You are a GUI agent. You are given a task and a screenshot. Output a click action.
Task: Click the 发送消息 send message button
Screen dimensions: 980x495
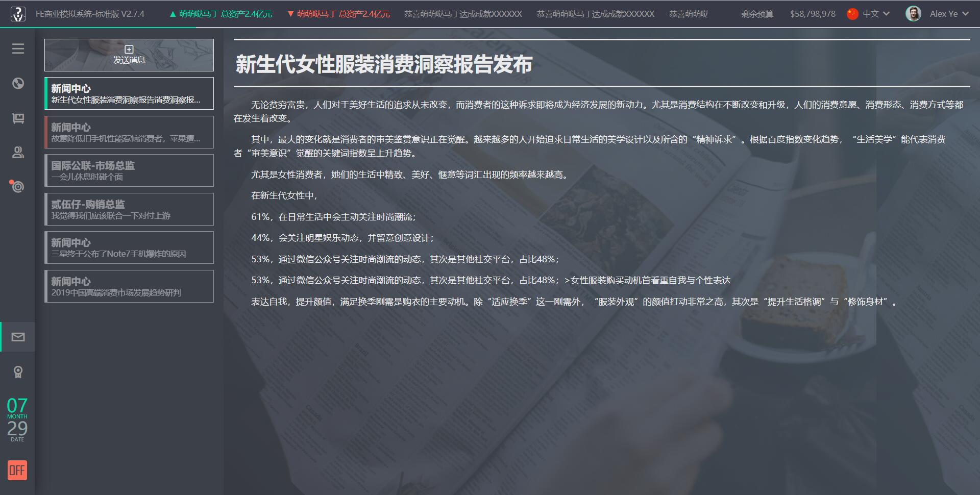pos(129,55)
